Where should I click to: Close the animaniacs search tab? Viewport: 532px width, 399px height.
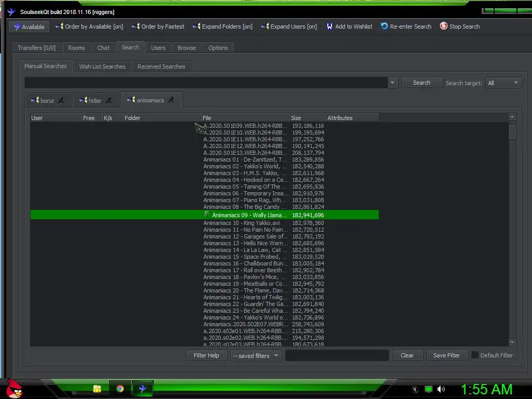[171, 100]
